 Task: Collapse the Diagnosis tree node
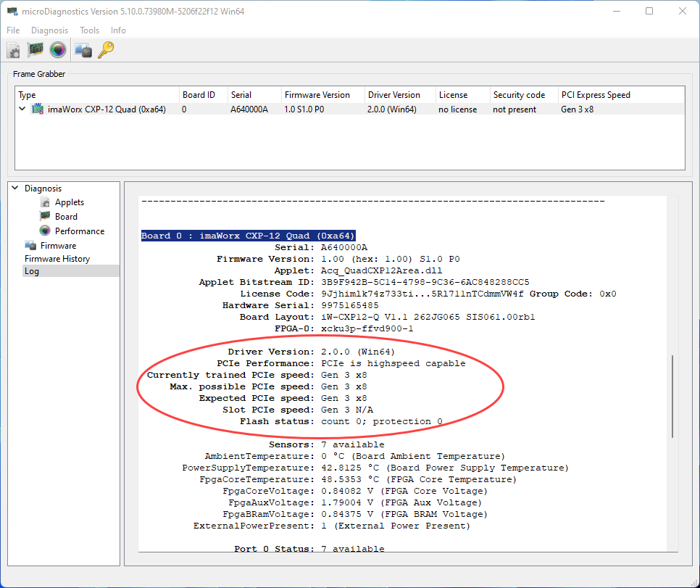click(x=15, y=189)
